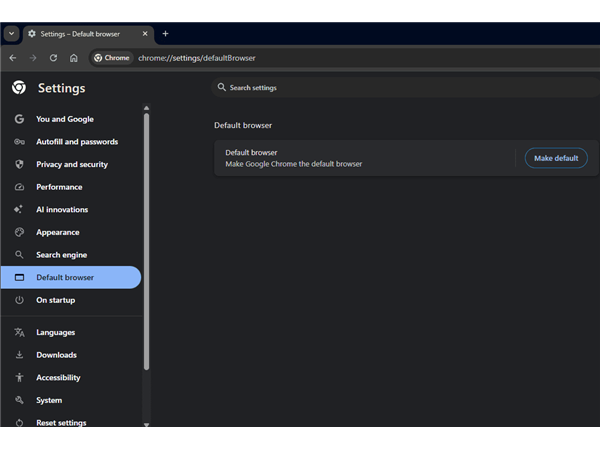This screenshot has height=450, width=600.
Task: Click the sidebar scrollbar thumb
Action: [146, 241]
